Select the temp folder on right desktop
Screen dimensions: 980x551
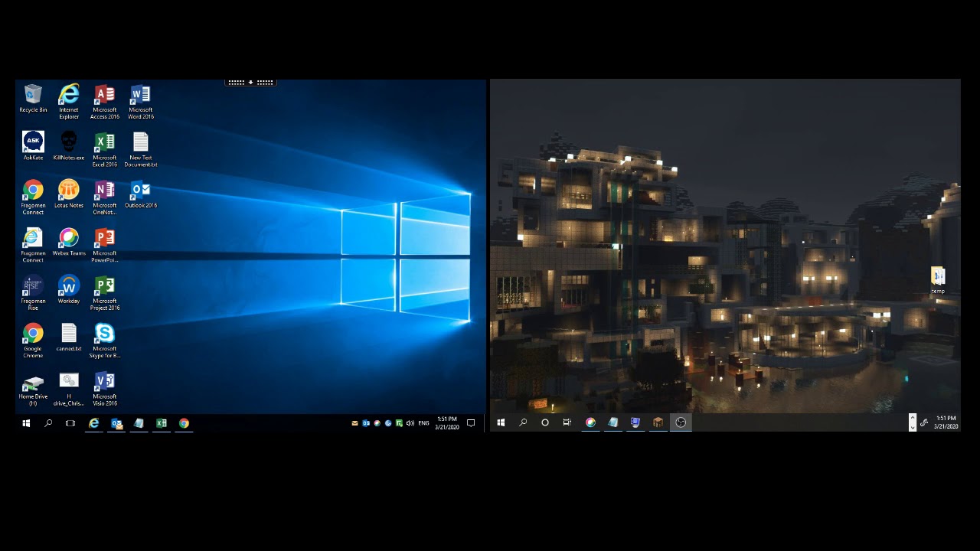[x=938, y=280]
